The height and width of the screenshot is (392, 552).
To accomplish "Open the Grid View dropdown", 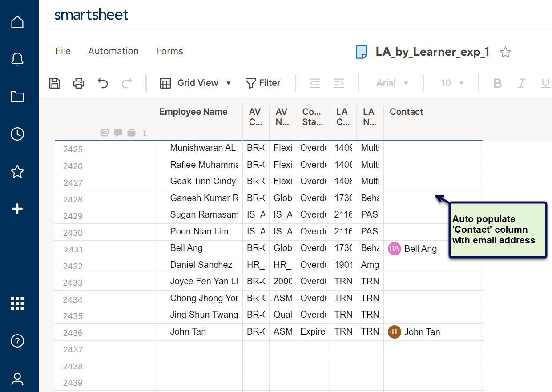I will click(x=196, y=83).
